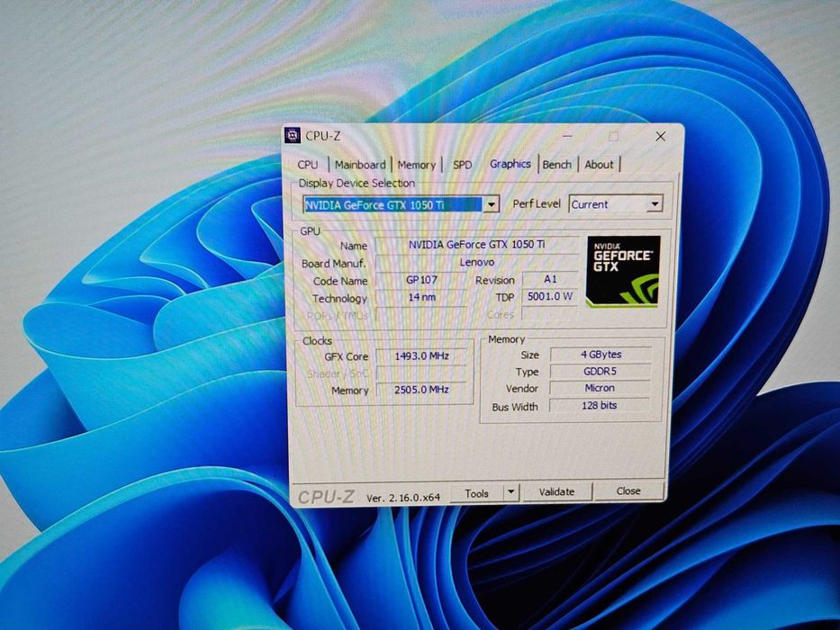Click the Close button at the bottom
The width and height of the screenshot is (840, 630).
tap(628, 490)
